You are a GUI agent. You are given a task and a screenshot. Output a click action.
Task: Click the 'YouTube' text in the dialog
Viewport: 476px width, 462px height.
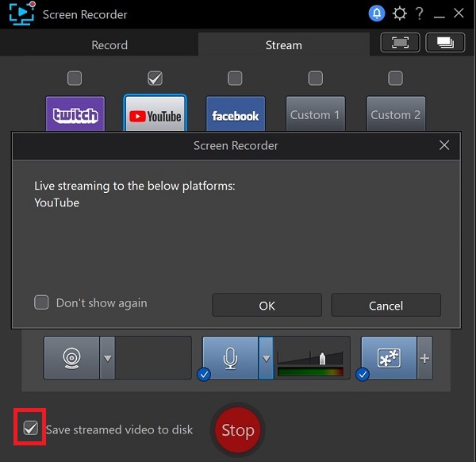57,202
